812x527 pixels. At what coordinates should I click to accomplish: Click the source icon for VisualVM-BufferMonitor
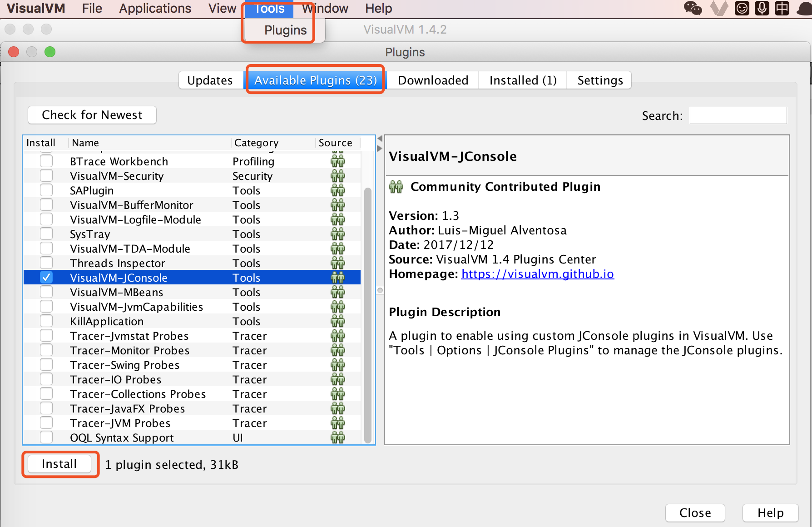[337, 205]
